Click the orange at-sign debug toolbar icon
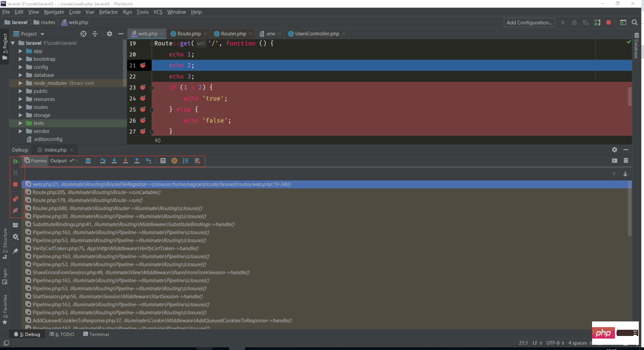Image resolution: width=644 pixels, height=350 pixels. click(x=175, y=161)
